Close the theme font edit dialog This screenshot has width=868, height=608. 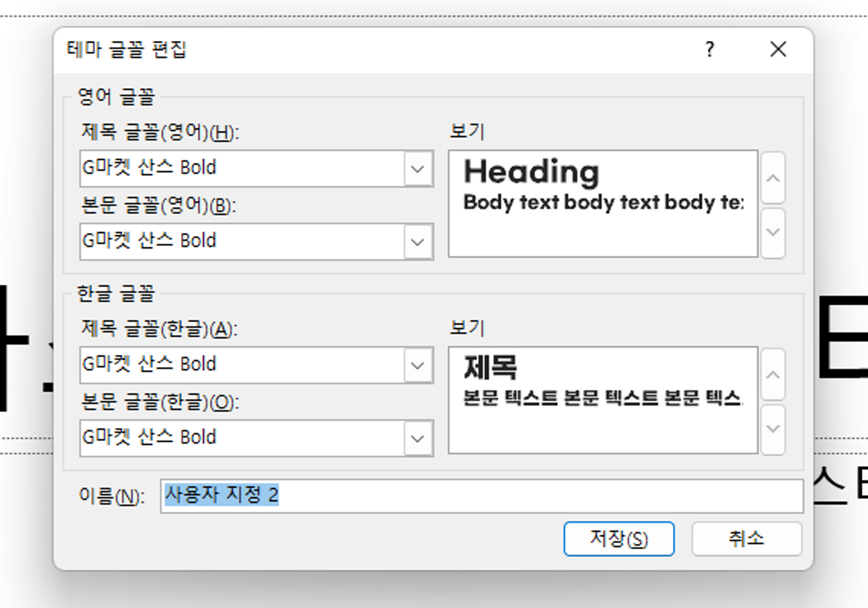pyautogui.click(x=778, y=49)
